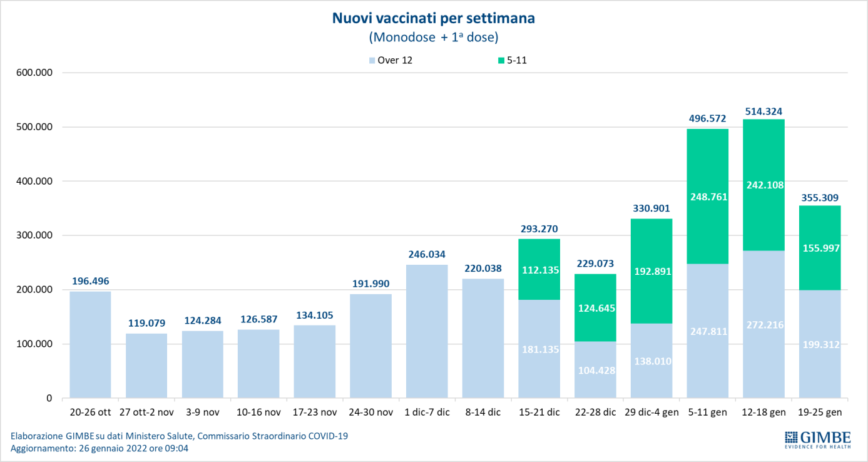Select the blue segment labeled 181.135

click(539, 349)
